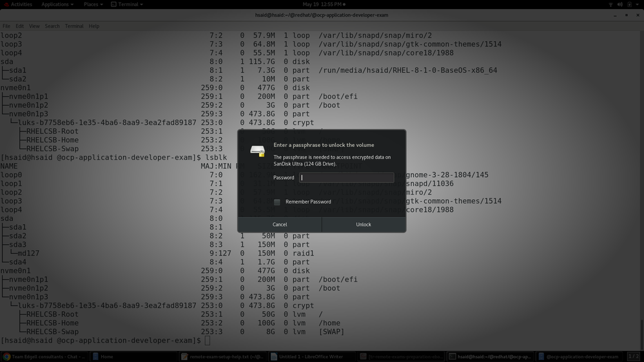Open the terminal's Edit menu
The height and width of the screenshot is (362, 644).
pyautogui.click(x=19, y=26)
